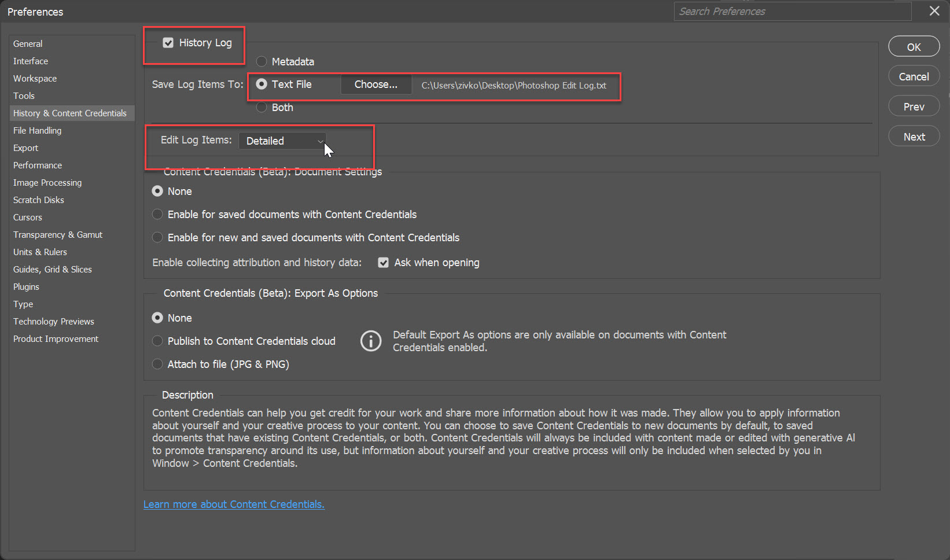Select the Both option for saving log items
Viewport: 950px width, 560px height.
point(261,107)
